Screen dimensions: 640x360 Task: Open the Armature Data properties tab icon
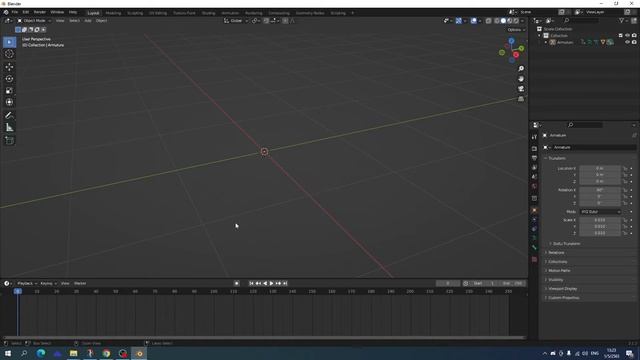[x=534, y=238]
